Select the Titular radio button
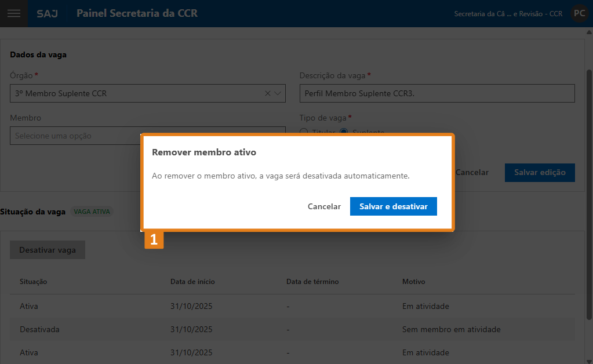This screenshot has height=364, width=593. 304,132
